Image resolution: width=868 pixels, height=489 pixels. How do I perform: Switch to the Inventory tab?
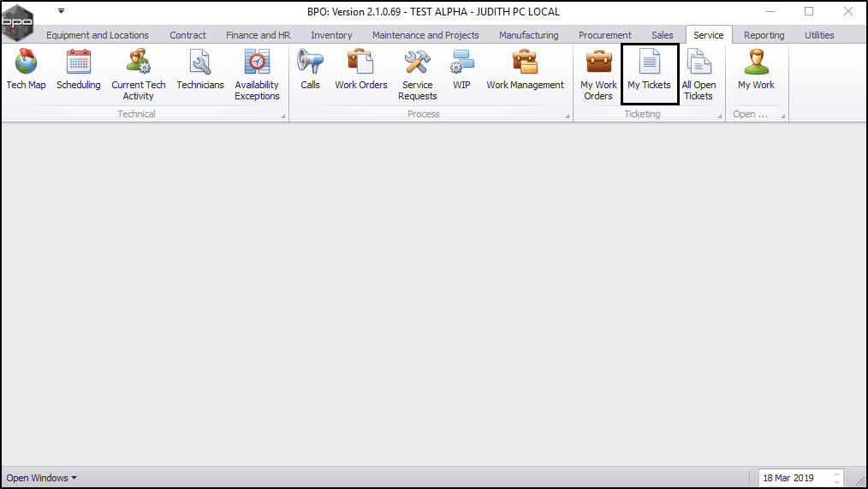click(331, 35)
